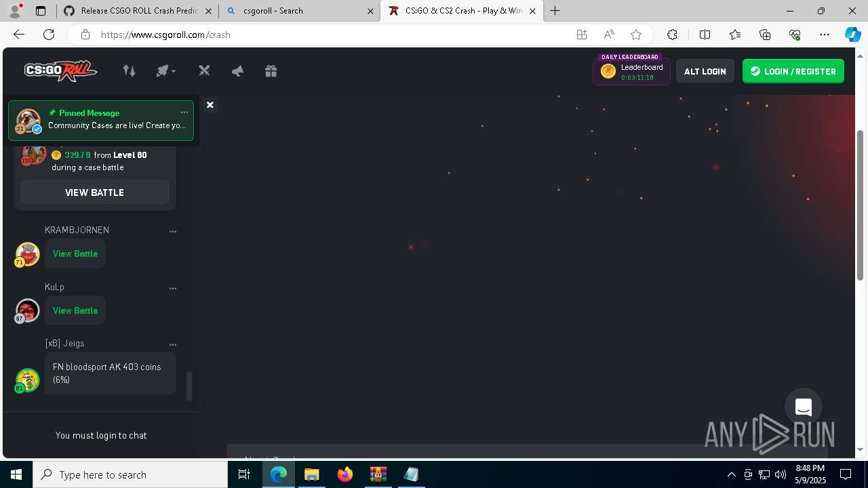Open KuLp message options menu
This screenshot has width=868, height=488.
tap(173, 288)
